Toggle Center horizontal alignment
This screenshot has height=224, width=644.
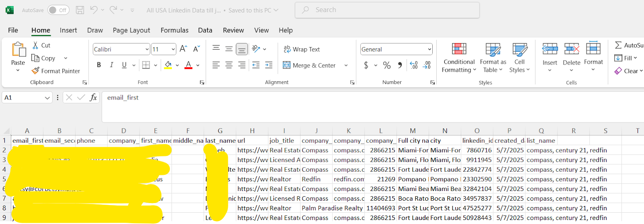click(x=229, y=65)
